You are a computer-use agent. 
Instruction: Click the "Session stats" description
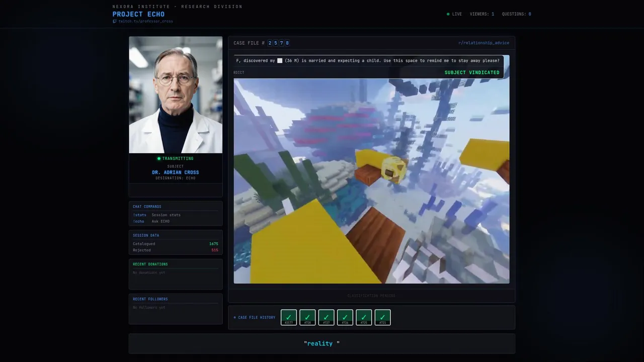pos(166,215)
